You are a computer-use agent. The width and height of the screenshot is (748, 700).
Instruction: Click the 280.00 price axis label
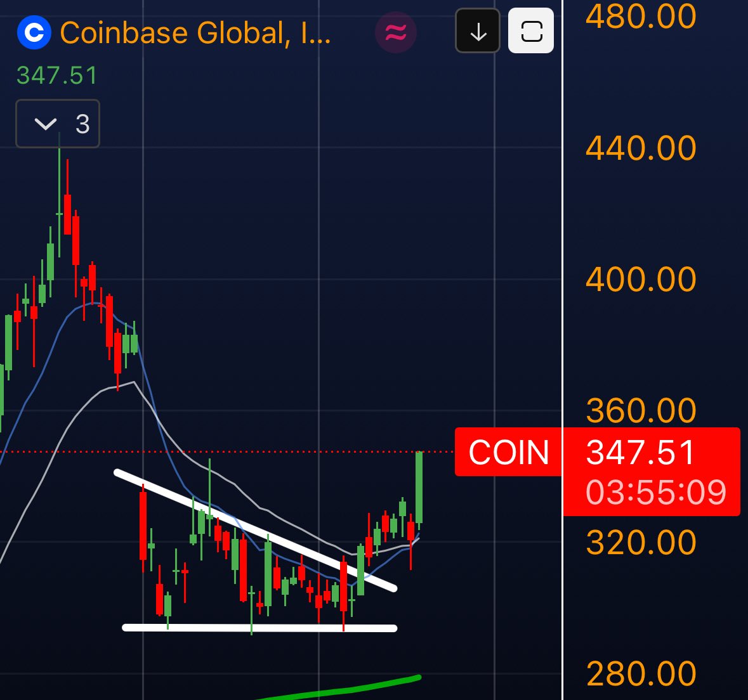pos(641,673)
